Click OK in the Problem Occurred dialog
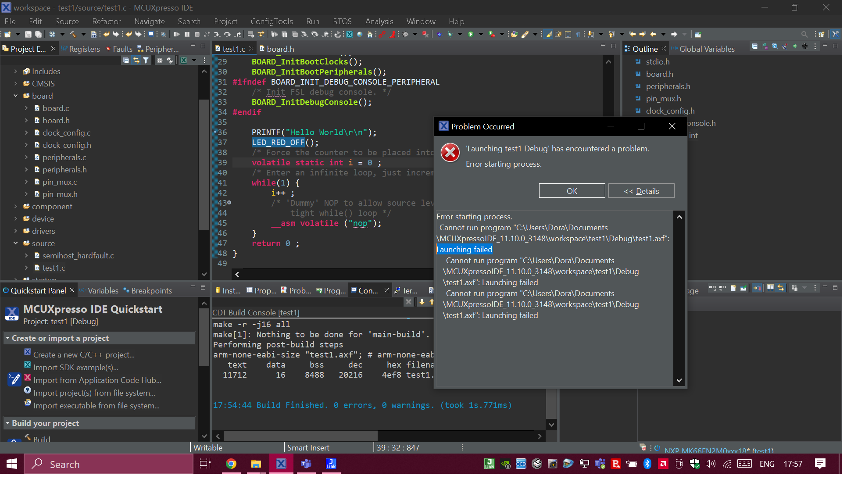Image resolution: width=847 pixels, height=504 pixels. click(x=572, y=191)
